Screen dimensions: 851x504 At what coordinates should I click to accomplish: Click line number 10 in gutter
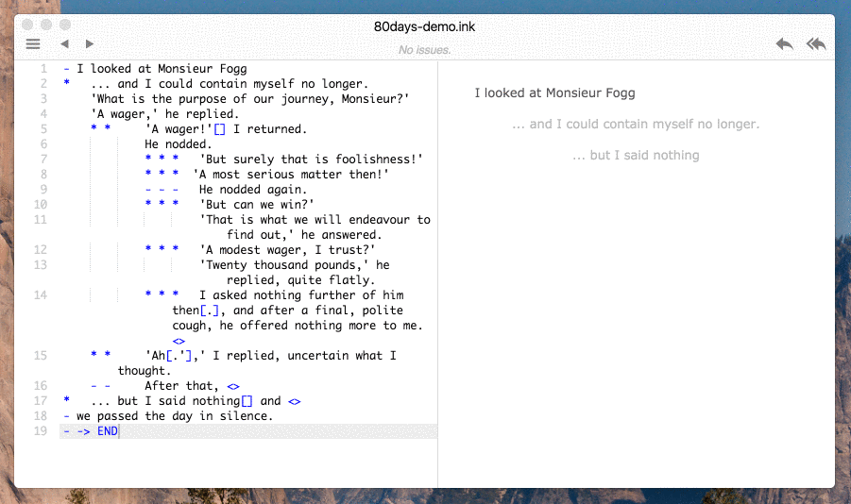click(x=41, y=205)
